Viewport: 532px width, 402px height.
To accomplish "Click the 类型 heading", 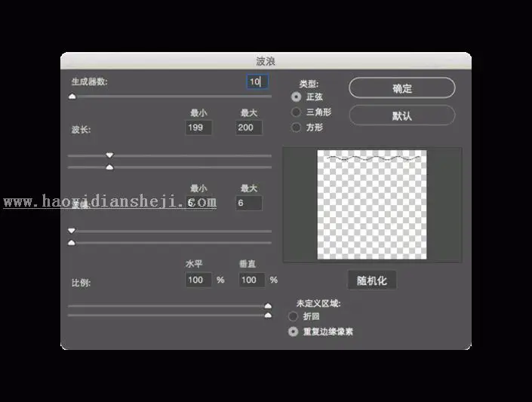I will point(309,84).
